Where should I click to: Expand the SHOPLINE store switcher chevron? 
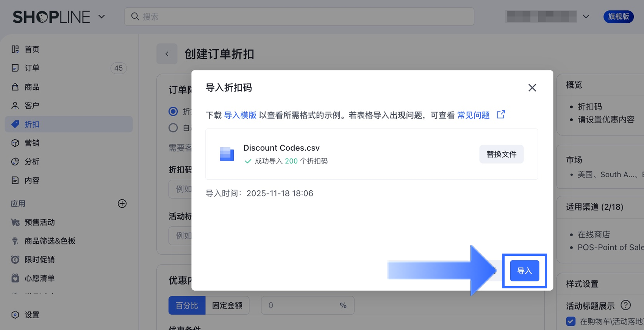coord(102,17)
